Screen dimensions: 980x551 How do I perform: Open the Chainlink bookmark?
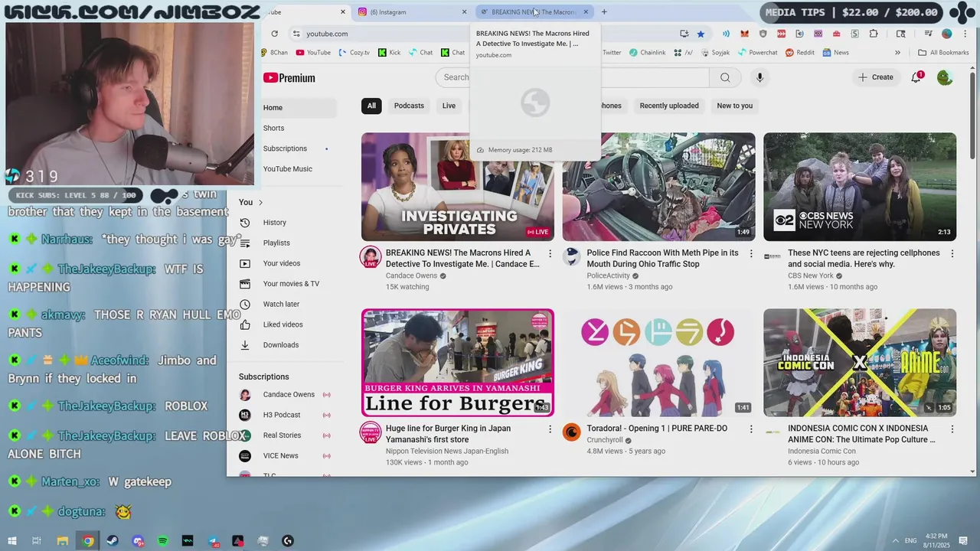click(647, 53)
